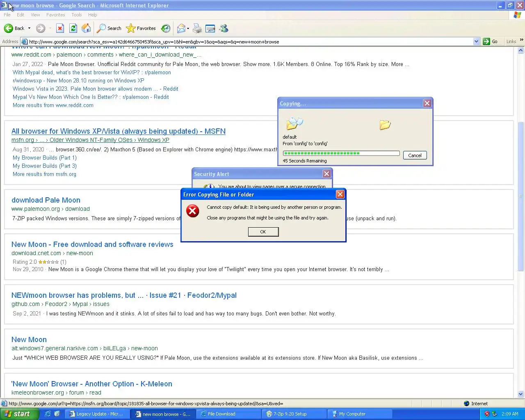The height and width of the screenshot is (420, 525).
Task: Click the 2:09 AM system clock
Action: (x=510, y=414)
